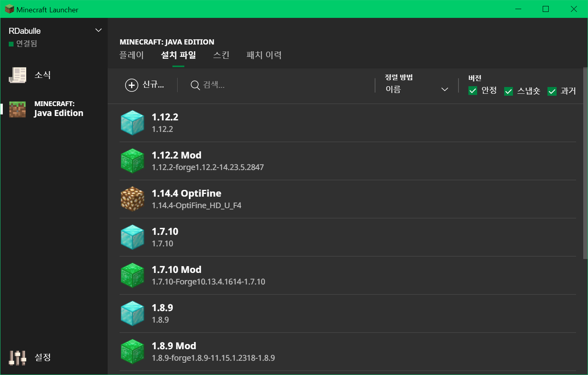Click the plus circle icon for 신규
This screenshot has width=588, height=375.
tap(132, 85)
